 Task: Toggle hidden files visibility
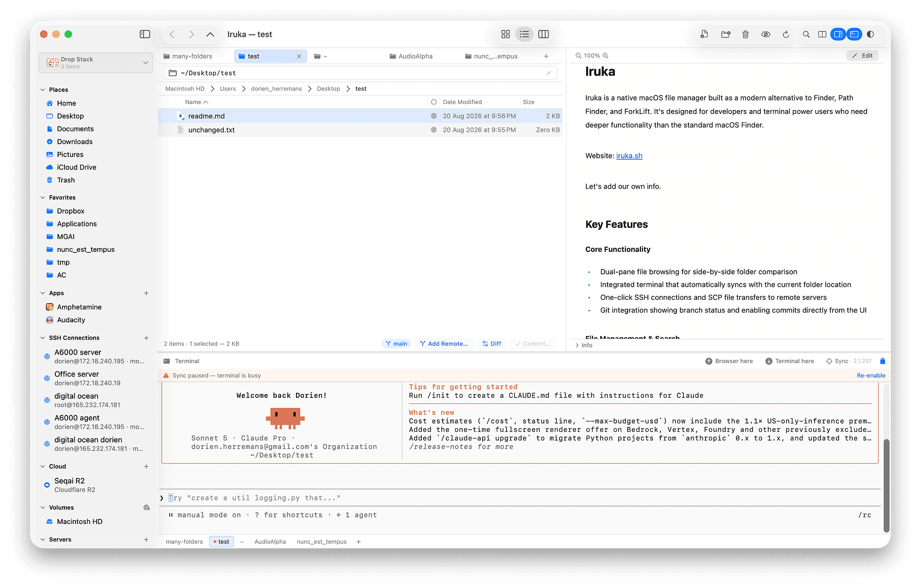pyautogui.click(x=766, y=34)
